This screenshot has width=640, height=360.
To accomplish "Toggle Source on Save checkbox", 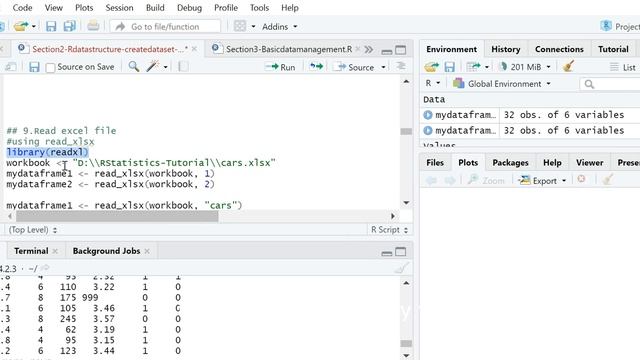I will [51, 67].
